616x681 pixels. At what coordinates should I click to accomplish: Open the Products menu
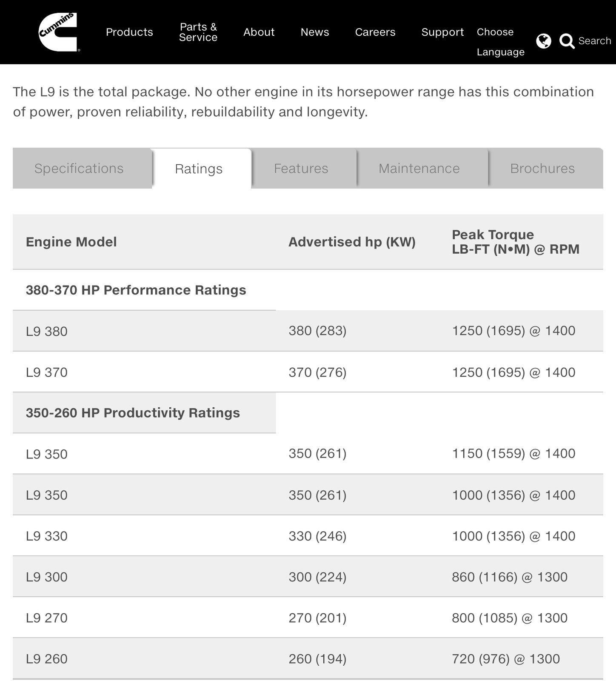point(129,32)
